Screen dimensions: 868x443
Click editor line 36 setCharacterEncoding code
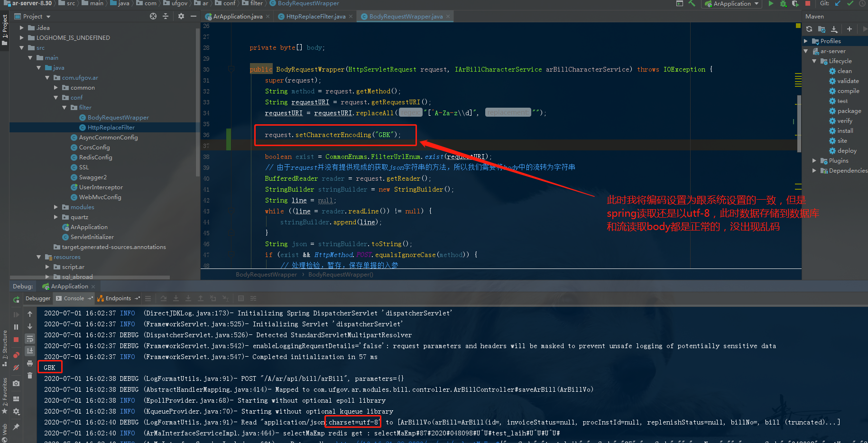332,135
